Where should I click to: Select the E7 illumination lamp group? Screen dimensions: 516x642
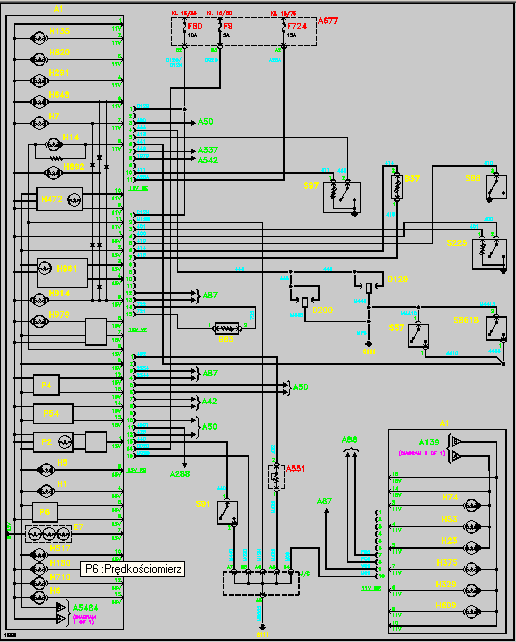point(48,534)
